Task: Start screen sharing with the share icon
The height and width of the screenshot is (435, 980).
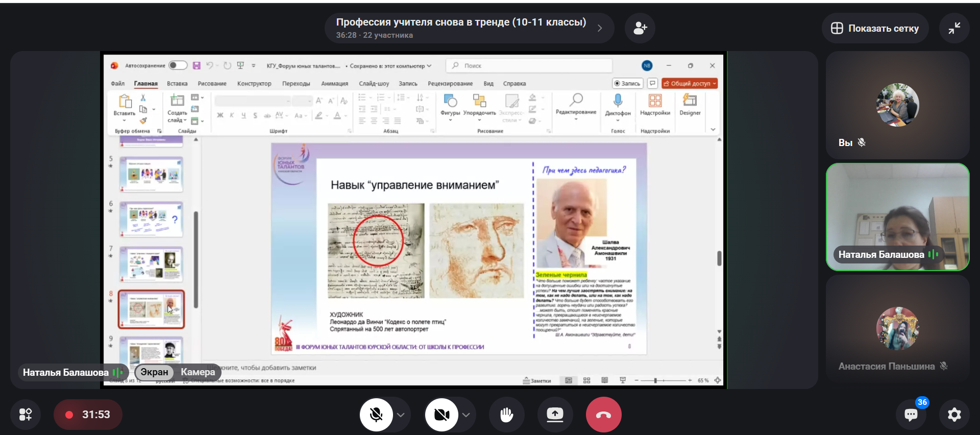Action: click(x=555, y=415)
